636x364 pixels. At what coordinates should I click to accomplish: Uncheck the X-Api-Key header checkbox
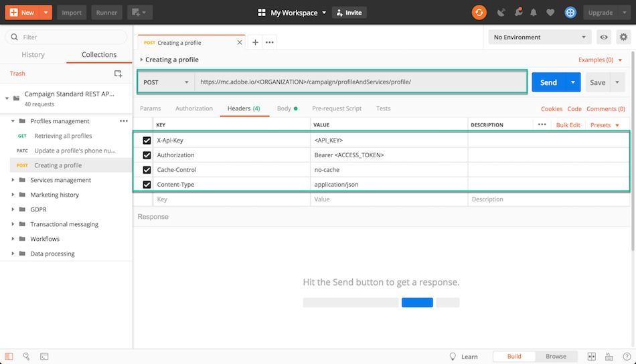tap(147, 141)
